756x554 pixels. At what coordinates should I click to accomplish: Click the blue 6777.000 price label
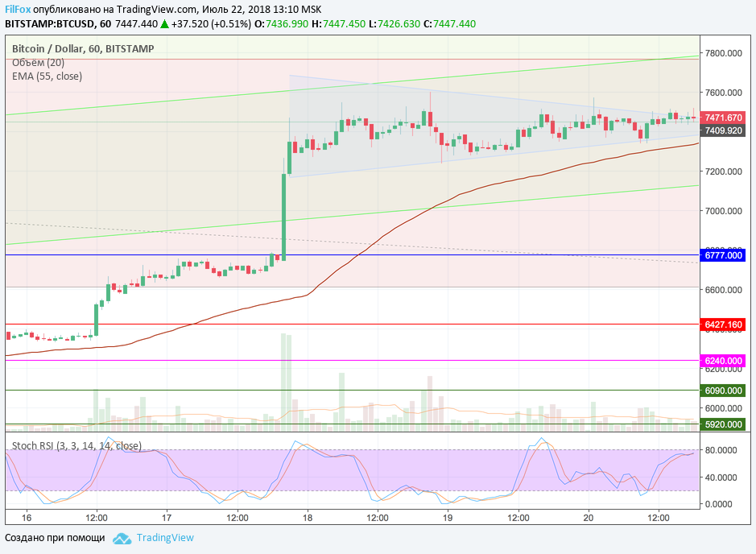pos(723,255)
